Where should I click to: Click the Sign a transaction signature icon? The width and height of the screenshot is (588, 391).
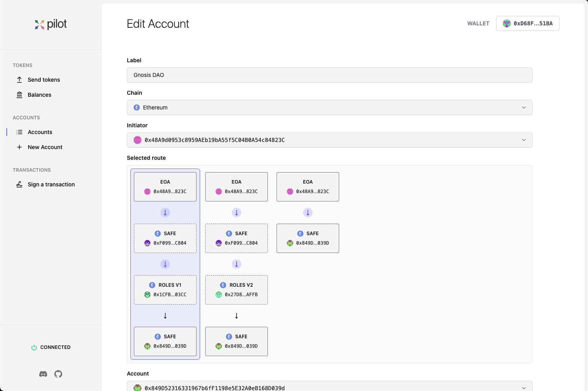19,184
